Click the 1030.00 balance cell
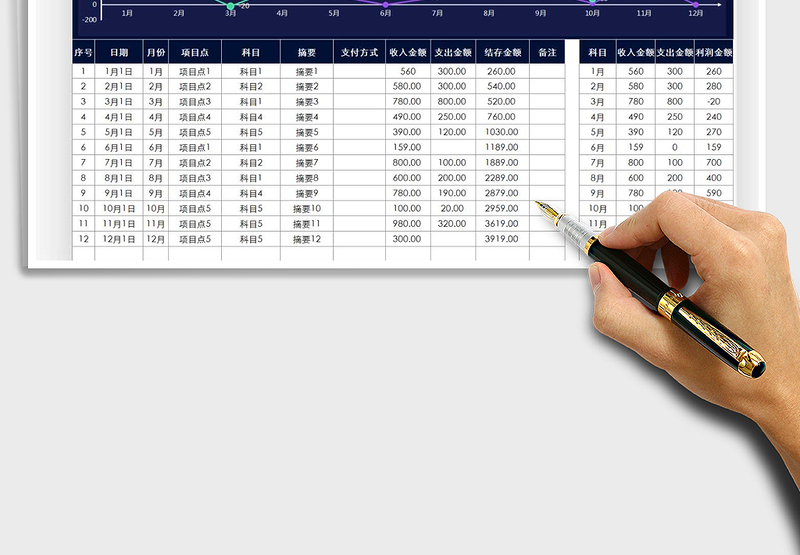This screenshot has width=800, height=555. (x=502, y=132)
